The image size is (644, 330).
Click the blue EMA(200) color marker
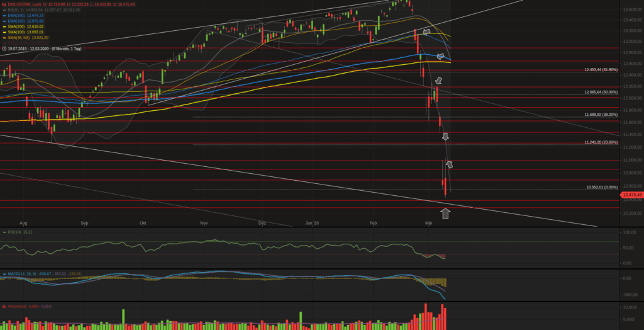pos(4,15)
